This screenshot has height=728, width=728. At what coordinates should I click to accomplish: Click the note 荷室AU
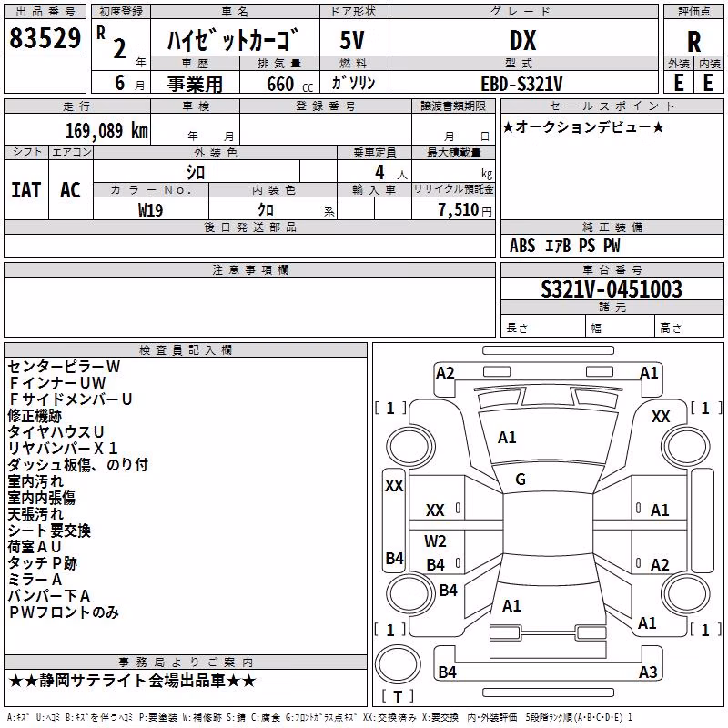click(35, 547)
